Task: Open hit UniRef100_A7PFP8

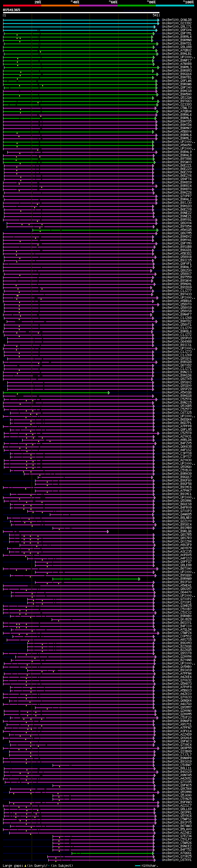Action: pyautogui.click(x=176, y=426)
